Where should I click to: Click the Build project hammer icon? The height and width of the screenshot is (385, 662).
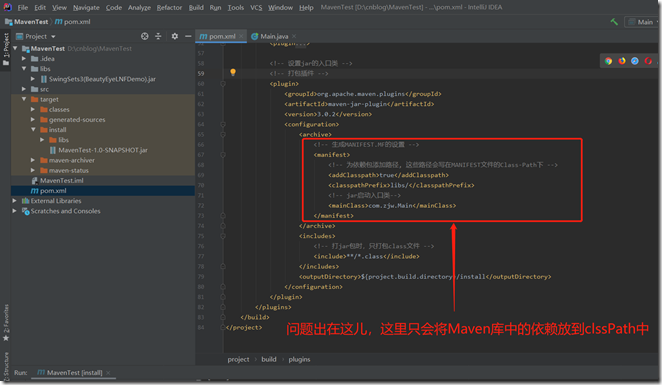[614, 22]
